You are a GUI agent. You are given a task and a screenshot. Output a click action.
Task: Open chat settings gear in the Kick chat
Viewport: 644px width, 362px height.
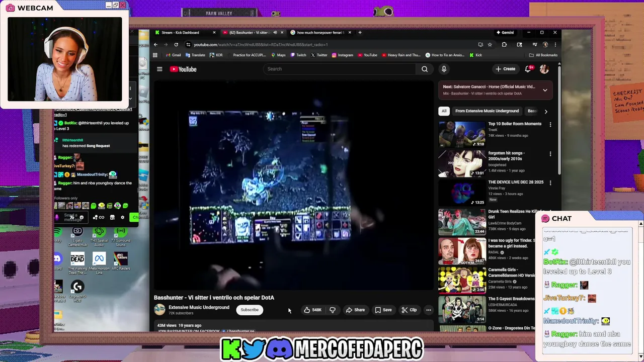click(x=122, y=217)
